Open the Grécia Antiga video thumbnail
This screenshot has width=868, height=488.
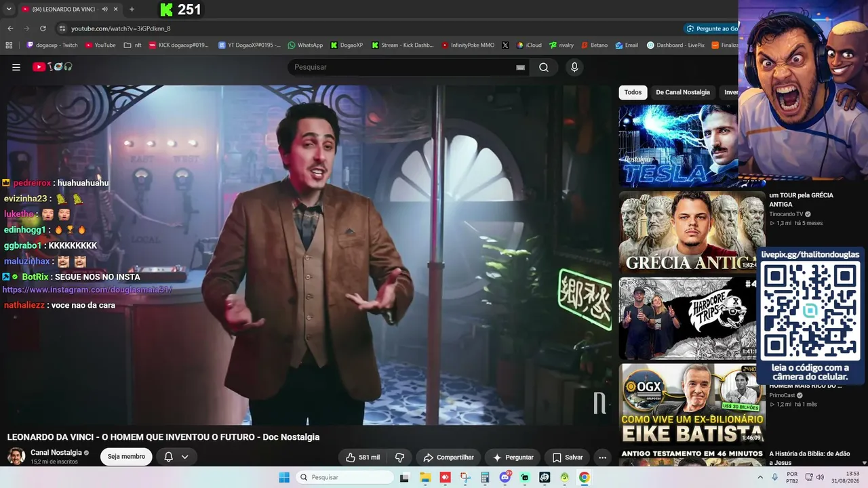(692, 232)
